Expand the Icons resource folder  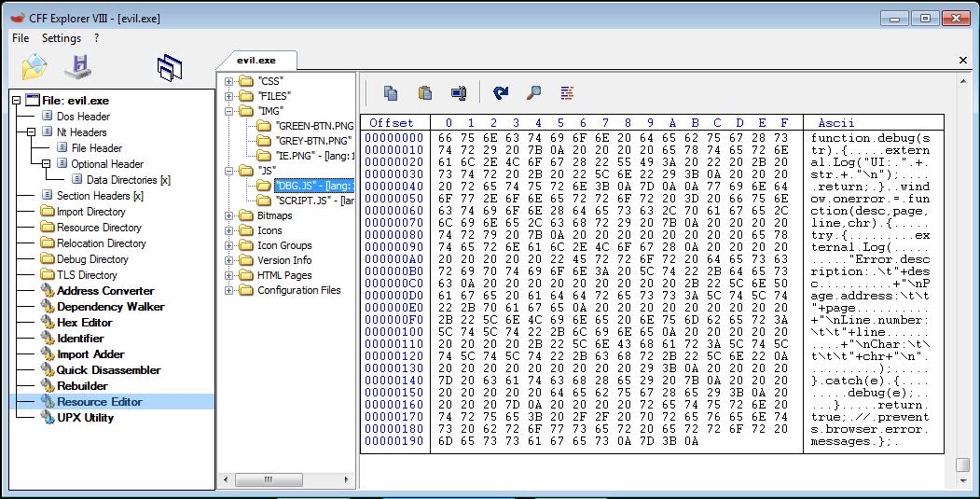tap(228, 230)
